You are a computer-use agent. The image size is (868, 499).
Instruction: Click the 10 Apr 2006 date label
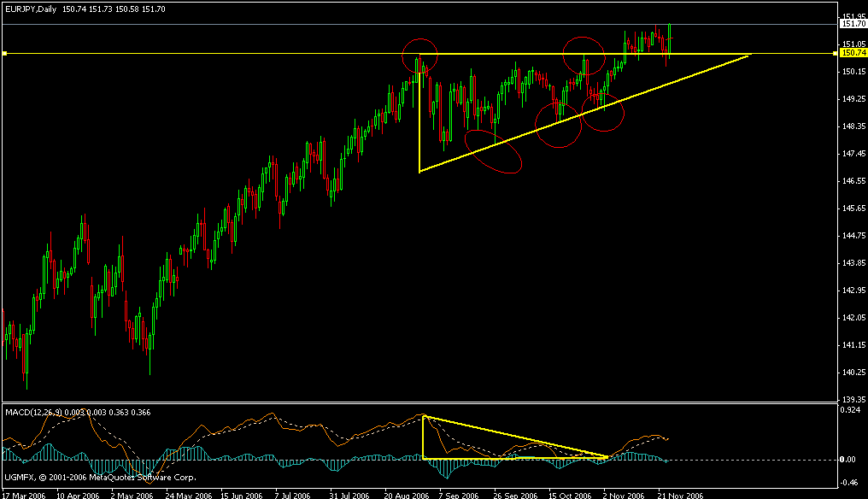pyautogui.click(x=78, y=495)
